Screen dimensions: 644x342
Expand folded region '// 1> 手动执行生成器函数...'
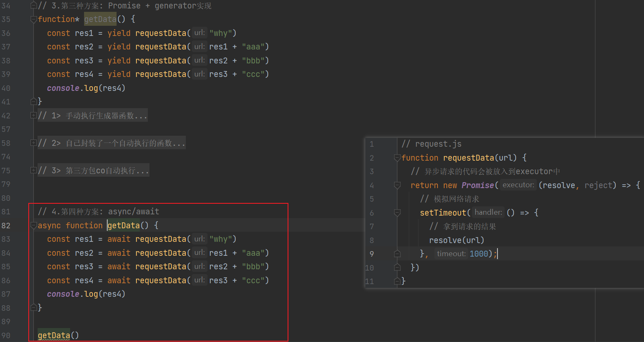click(34, 115)
